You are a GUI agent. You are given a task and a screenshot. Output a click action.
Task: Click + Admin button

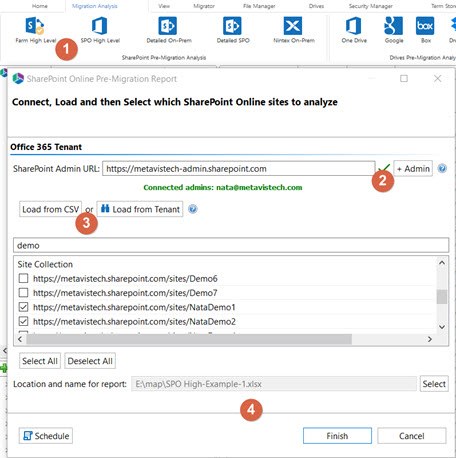tap(413, 169)
